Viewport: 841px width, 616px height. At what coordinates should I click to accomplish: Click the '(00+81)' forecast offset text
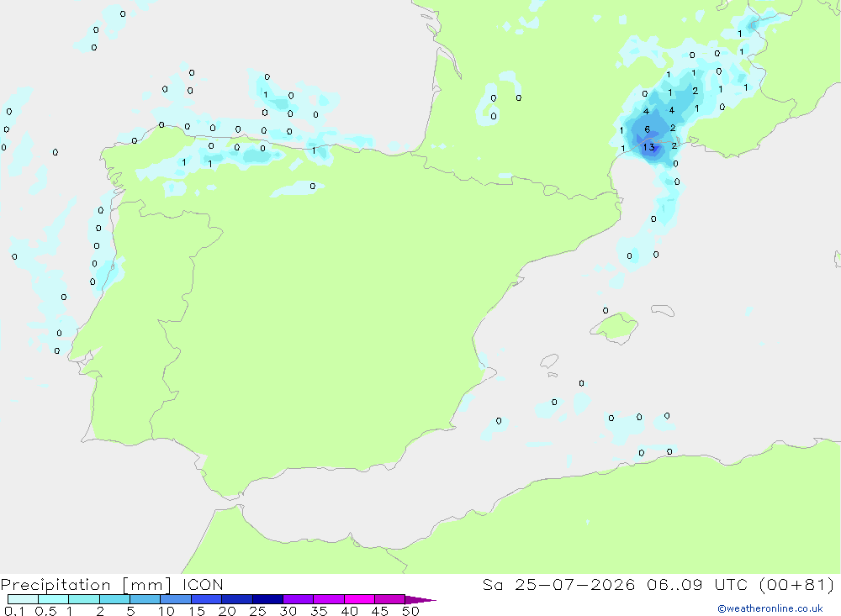(797, 585)
